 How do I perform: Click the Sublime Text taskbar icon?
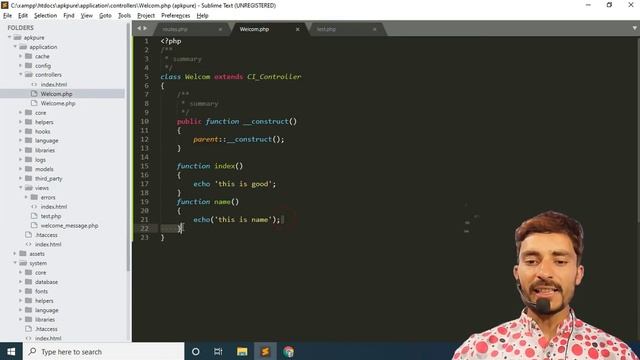(x=265, y=351)
